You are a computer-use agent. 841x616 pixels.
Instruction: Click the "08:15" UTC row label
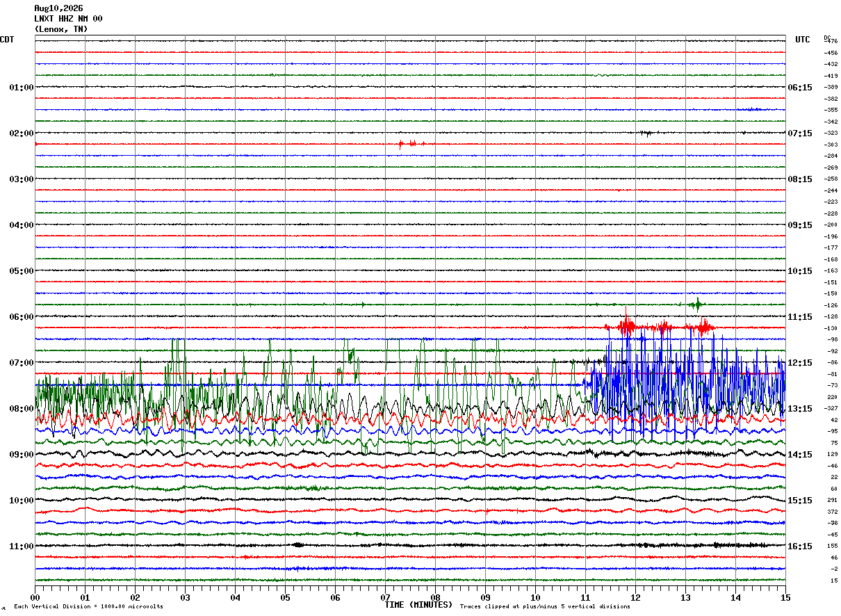pyautogui.click(x=799, y=179)
